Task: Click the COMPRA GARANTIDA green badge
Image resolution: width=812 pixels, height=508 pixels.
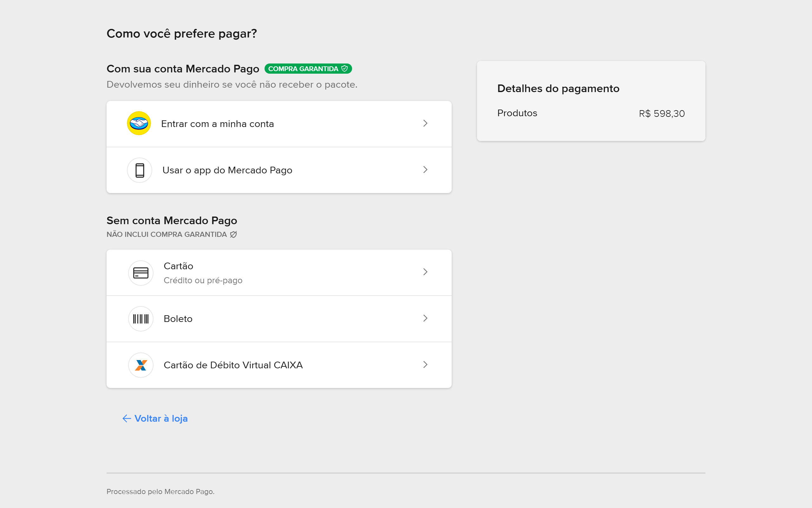Action: (308, 69)
